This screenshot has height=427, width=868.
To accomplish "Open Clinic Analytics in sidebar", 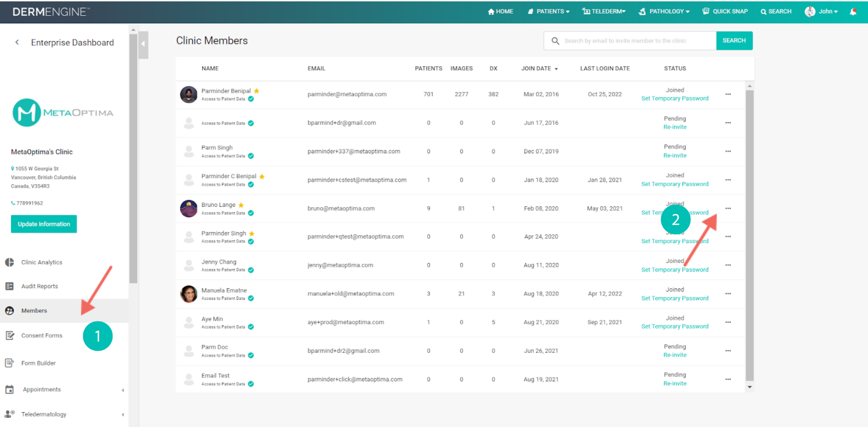I will [x=41, y=262].
